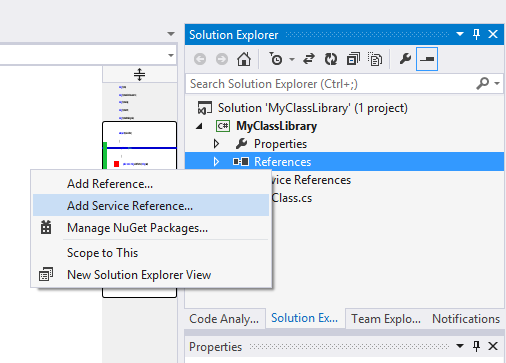This screenshot has height=363, width=506.
Task: Click the search magnifier icon
Action: pos(483,83)
